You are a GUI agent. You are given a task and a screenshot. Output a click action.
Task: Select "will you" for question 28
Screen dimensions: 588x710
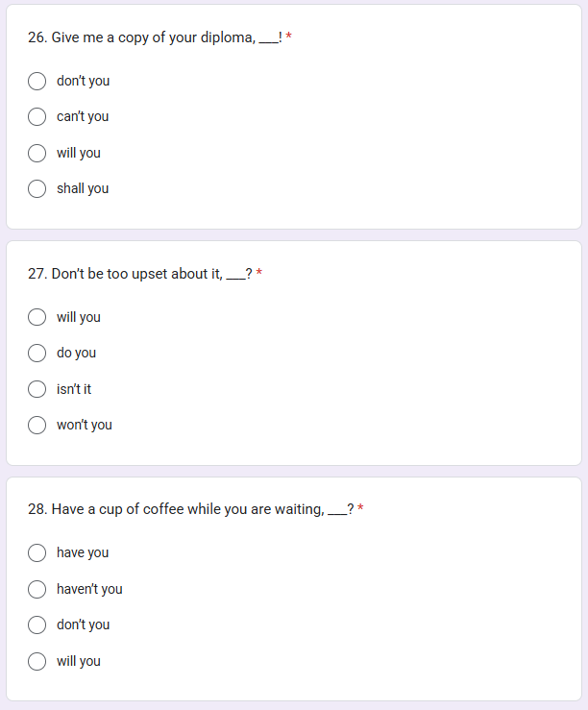tap(37, 661)
